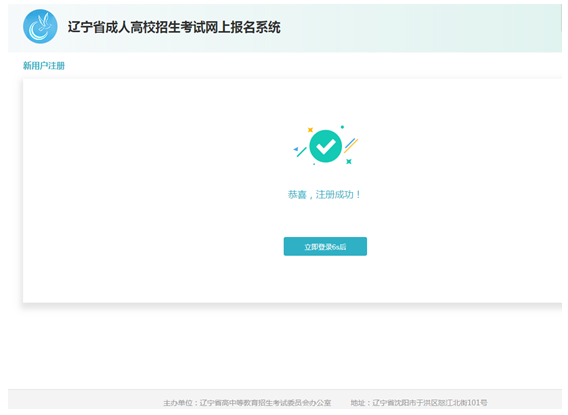568x415 pixels.
Task: Click the 地址 address footer text
Action: 359,403
